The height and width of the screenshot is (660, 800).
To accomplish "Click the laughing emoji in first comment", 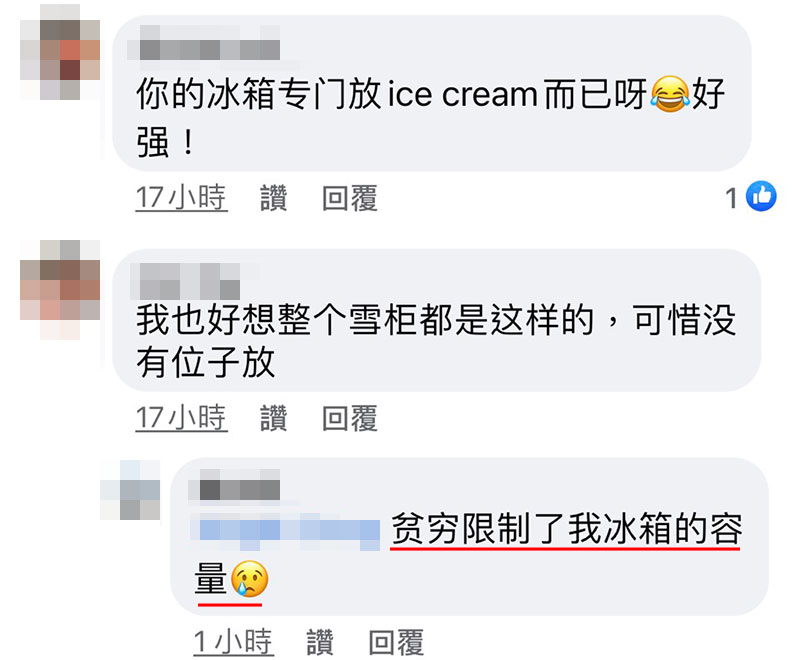I will coord(670,94).
